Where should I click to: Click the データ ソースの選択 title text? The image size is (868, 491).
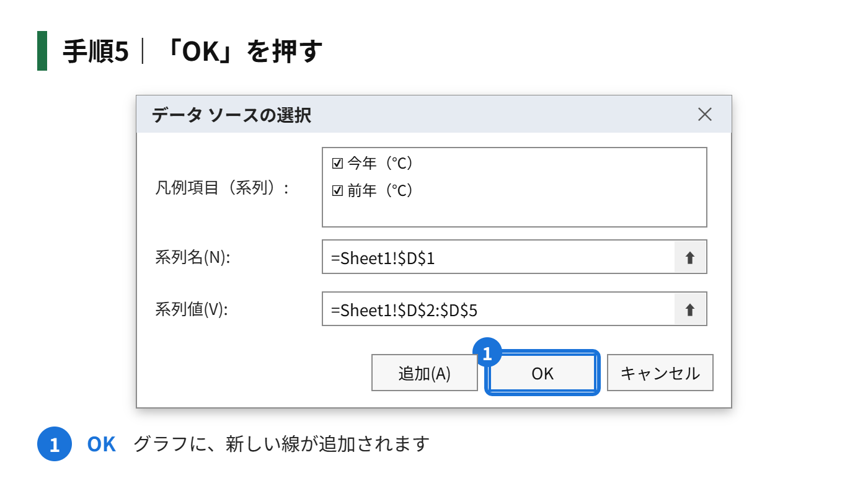tap(231, 115)
